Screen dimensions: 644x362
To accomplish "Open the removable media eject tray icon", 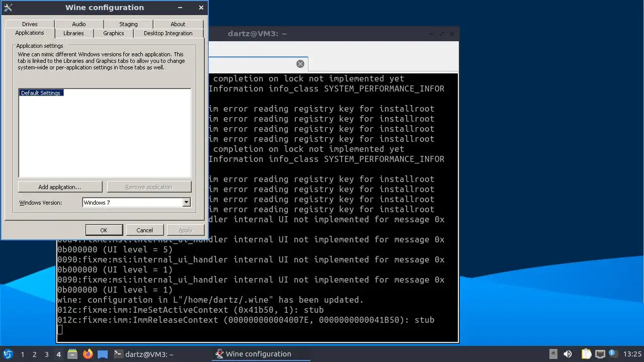I will (x=553, y=354).
